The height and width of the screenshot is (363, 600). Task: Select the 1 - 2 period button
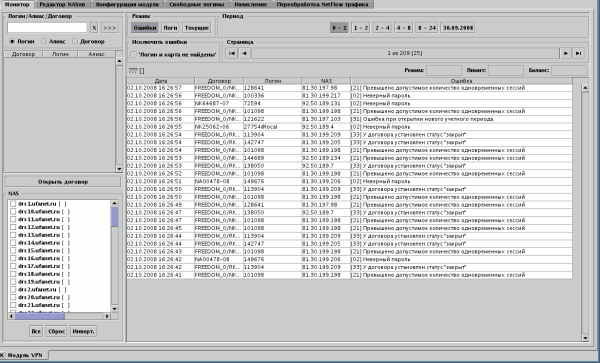[x=360, y=28]
